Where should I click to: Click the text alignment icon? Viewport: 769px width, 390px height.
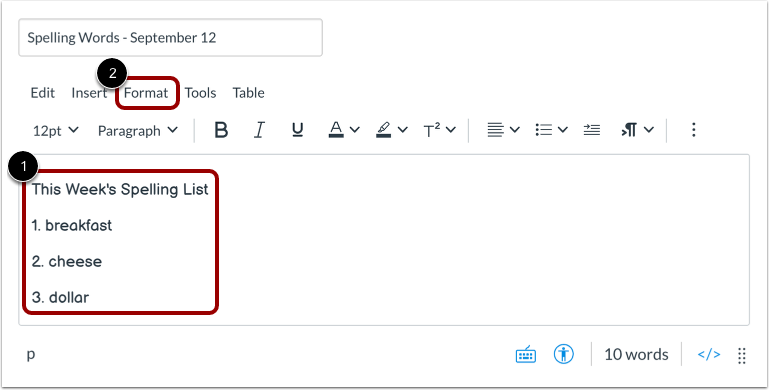click(x=495, y=130)
